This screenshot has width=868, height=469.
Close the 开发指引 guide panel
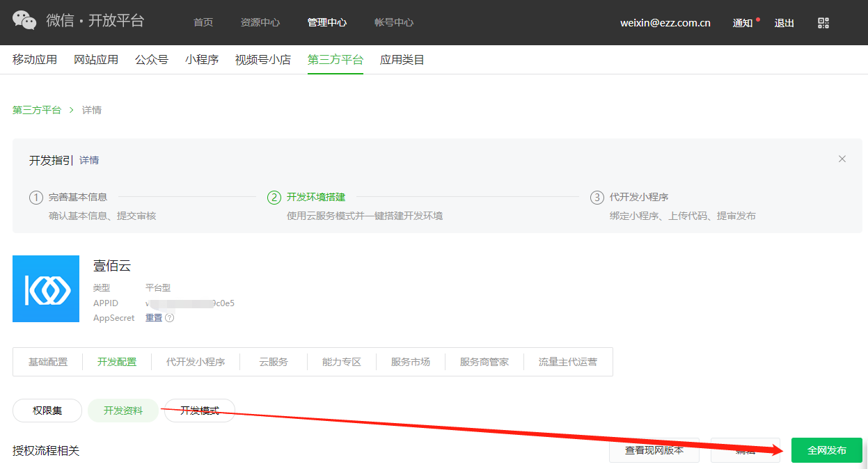pyautogui.click(x=842, y=159)
